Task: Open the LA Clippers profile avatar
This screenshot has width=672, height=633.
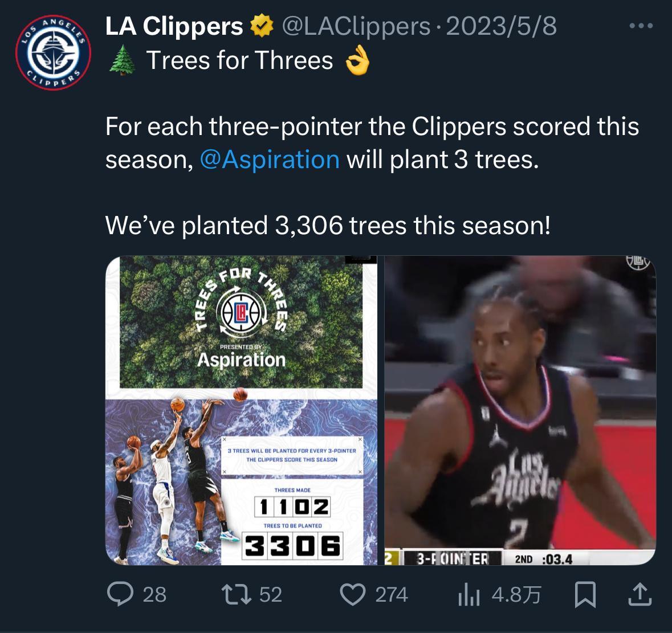Action: [x=53, y=52]
